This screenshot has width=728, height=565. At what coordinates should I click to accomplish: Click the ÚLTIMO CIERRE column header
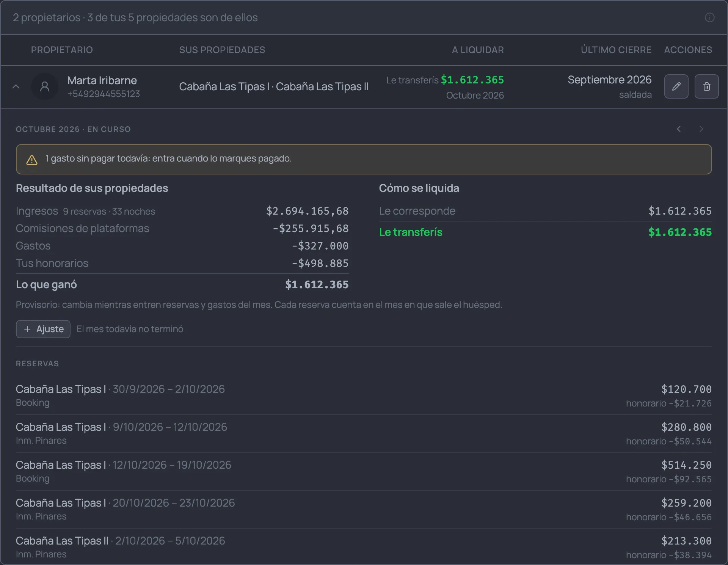[616, 50]
